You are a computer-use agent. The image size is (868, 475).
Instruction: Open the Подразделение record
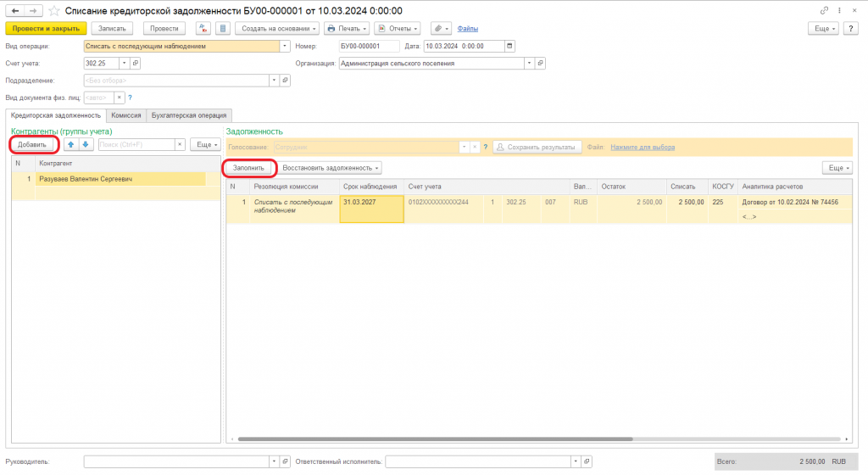click(x=285, y=81)
